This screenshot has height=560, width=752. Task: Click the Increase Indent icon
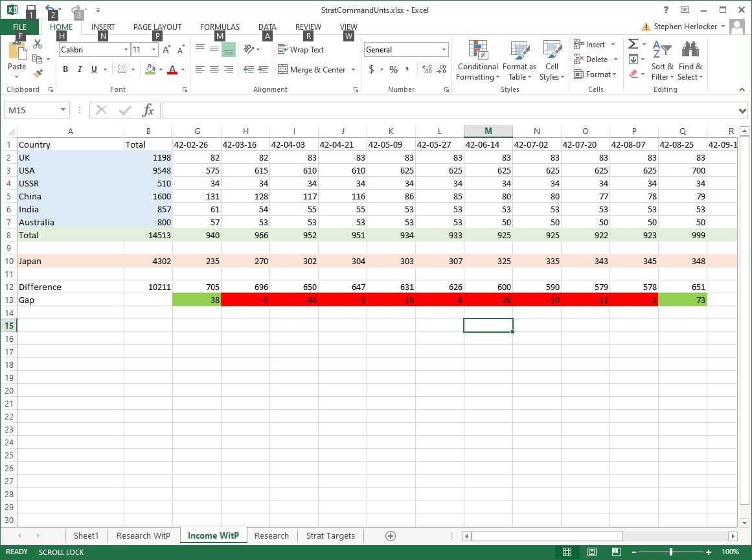point(263,69)
